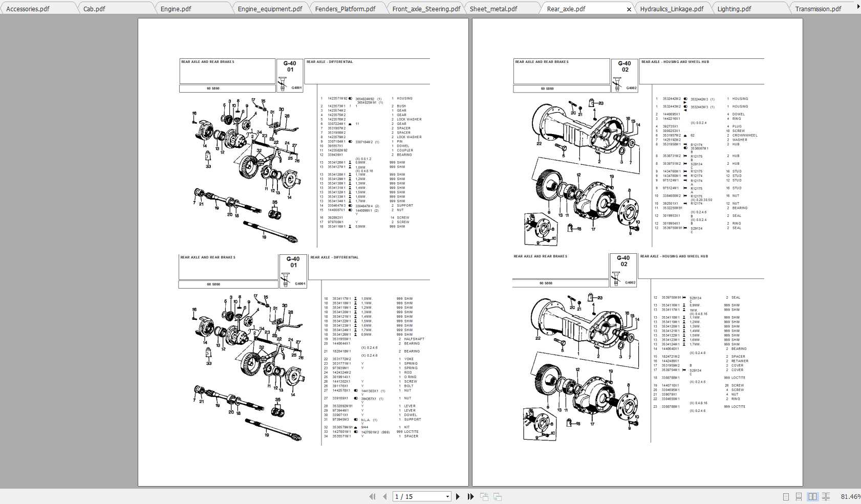Rotate the page clockwise
The image size is (861, 504).
[x=497, y=496]
